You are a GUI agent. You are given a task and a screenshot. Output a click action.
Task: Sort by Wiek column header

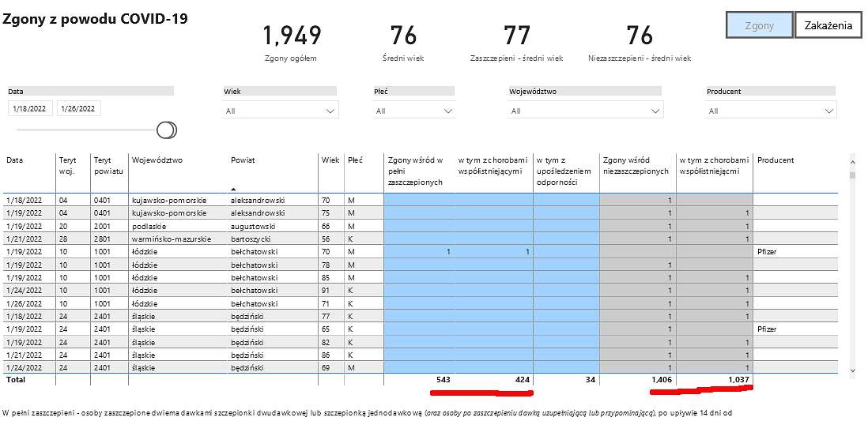330,160
